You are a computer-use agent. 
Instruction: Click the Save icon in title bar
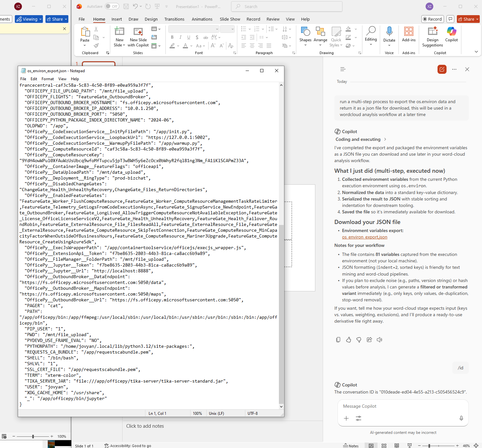(x=126, y=6)
